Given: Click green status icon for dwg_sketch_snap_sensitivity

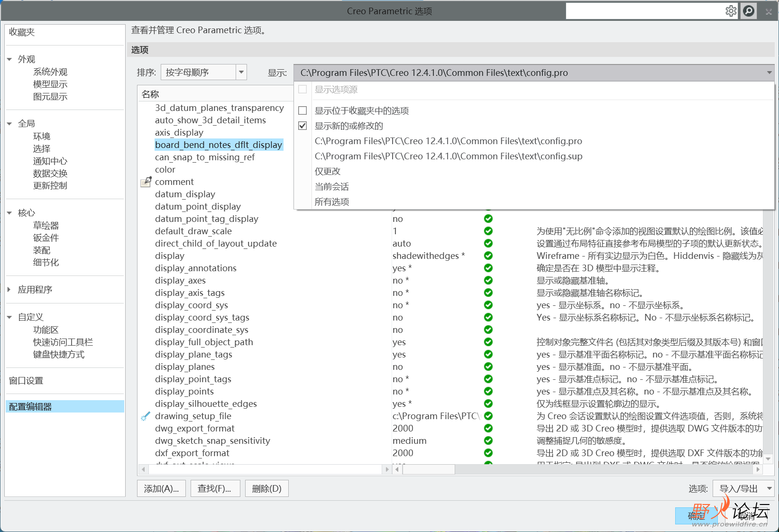Looking at the screenshot, I should (x=488, y=440).
